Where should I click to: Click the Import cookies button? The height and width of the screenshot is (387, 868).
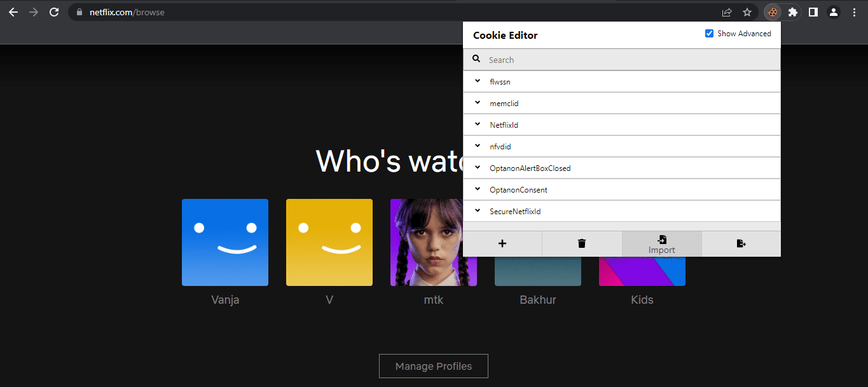pos(661,243)
